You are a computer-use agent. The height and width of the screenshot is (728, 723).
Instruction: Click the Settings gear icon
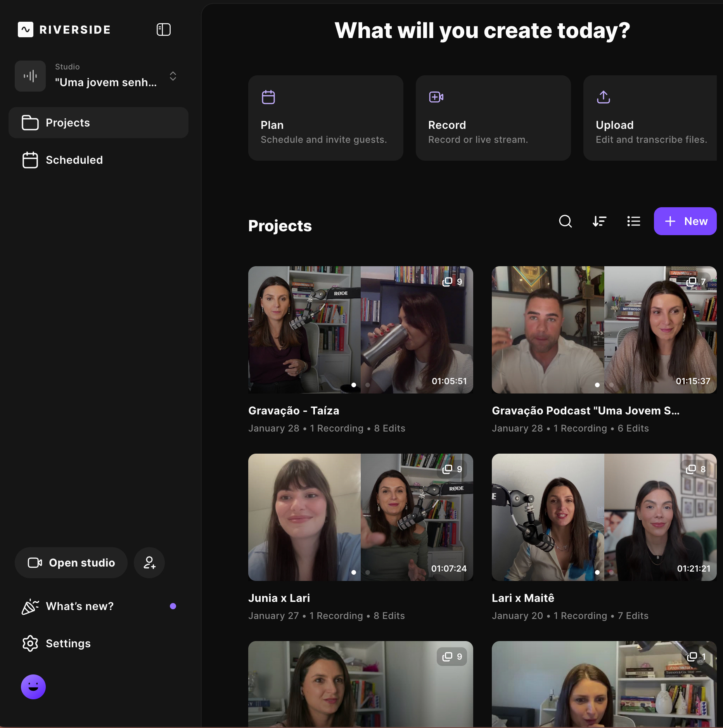point(30,643)
